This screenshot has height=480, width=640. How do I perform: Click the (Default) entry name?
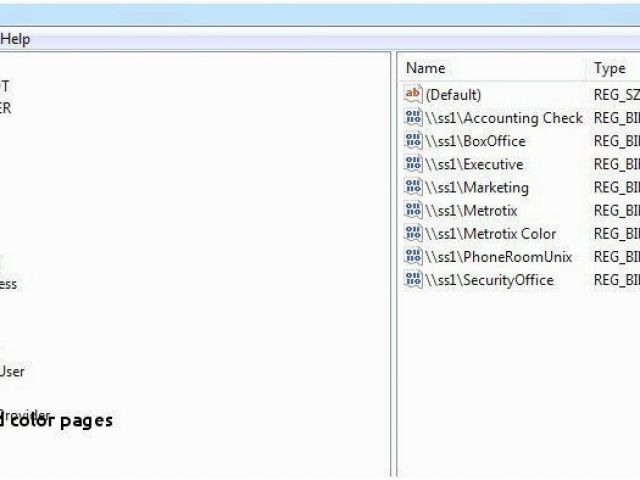tap(453, 95)
